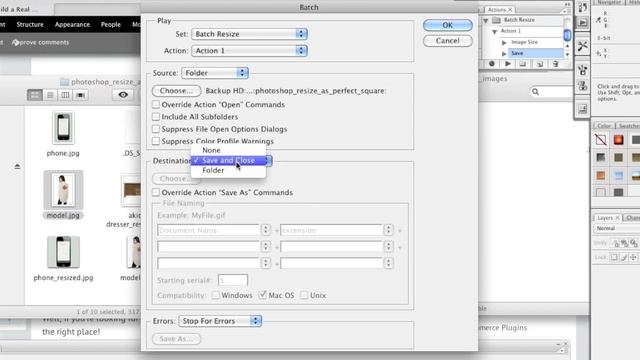Select the light blue style swatch
This screenshot has width=640, height=360.
click(618, 176)
